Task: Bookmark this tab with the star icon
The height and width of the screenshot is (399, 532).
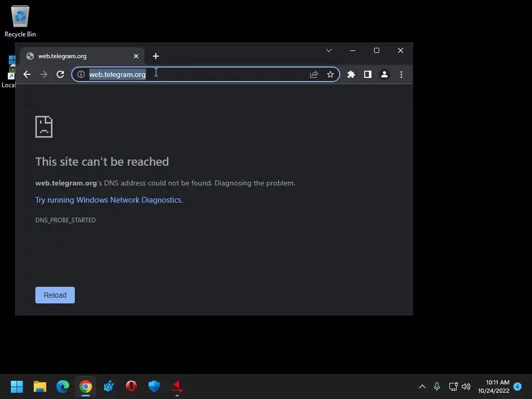Action: 330,74
